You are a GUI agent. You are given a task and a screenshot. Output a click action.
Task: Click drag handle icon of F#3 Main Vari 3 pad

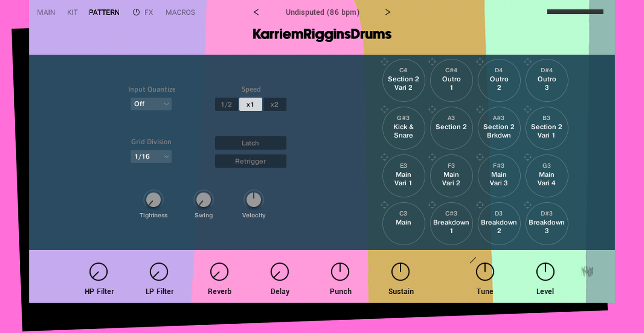point(480,157)
